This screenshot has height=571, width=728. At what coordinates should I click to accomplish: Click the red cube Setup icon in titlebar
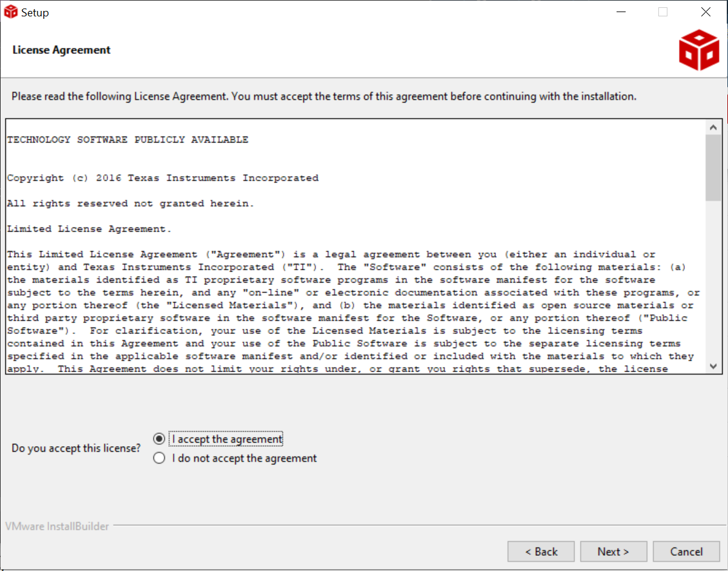(10, 12)
